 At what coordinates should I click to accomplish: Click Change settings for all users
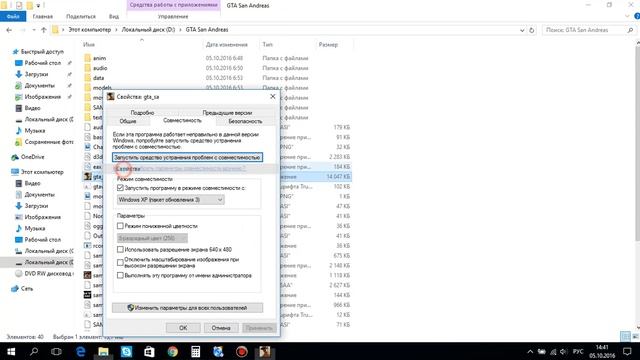coord(187,307)
